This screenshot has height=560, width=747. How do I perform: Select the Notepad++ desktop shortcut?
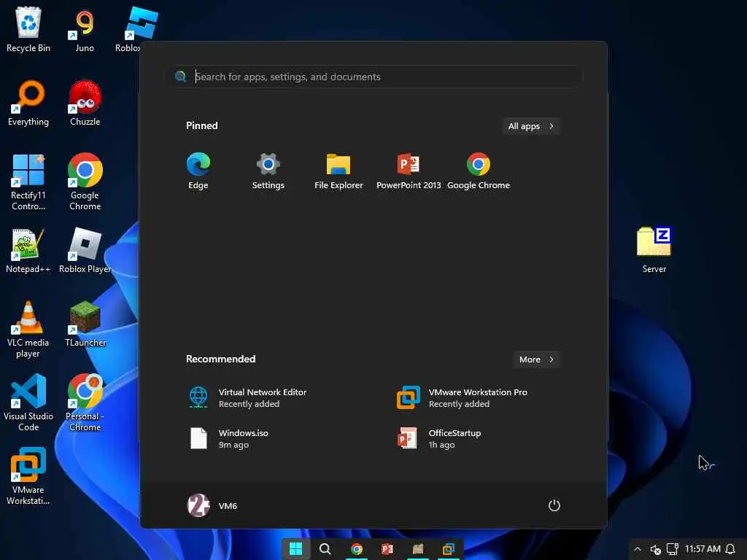coord(28,251)
